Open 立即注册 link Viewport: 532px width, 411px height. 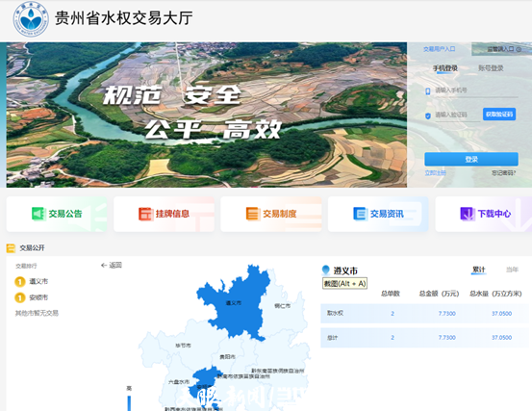435,173
